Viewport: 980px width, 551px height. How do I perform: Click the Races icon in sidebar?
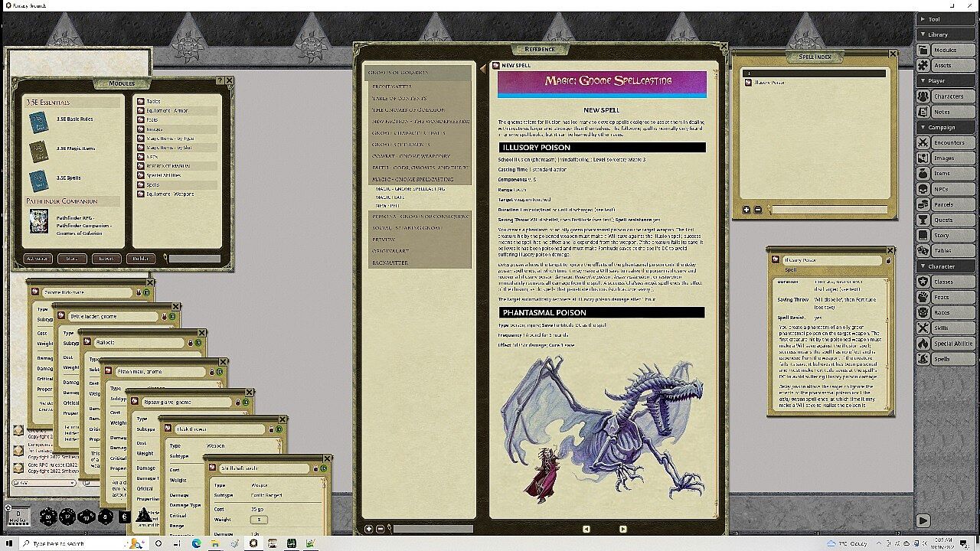pos(923,312)
